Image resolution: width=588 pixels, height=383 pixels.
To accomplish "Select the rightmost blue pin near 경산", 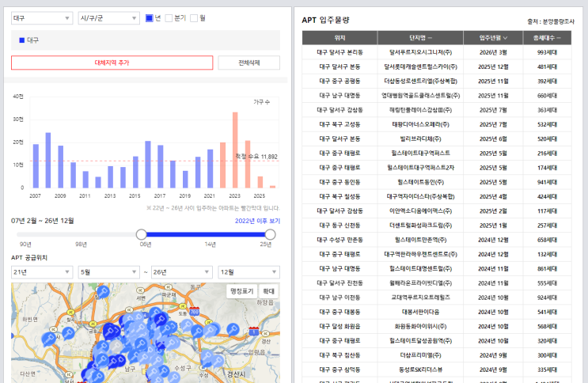I will click(233, 329).
